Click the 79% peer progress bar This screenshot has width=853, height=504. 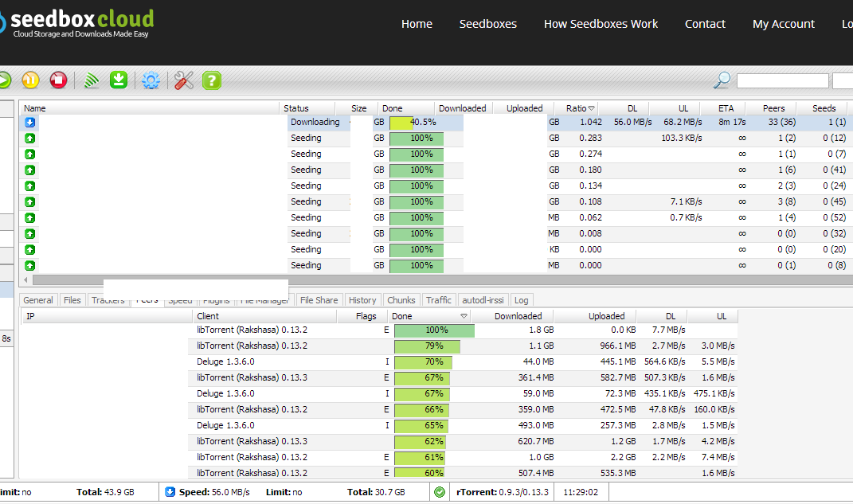point(427,346)
